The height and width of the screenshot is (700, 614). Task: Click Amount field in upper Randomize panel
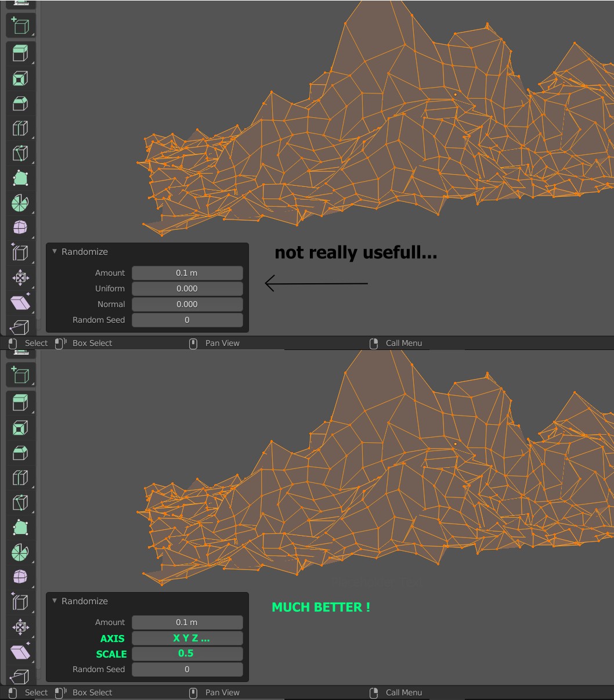tap(187, 273)
